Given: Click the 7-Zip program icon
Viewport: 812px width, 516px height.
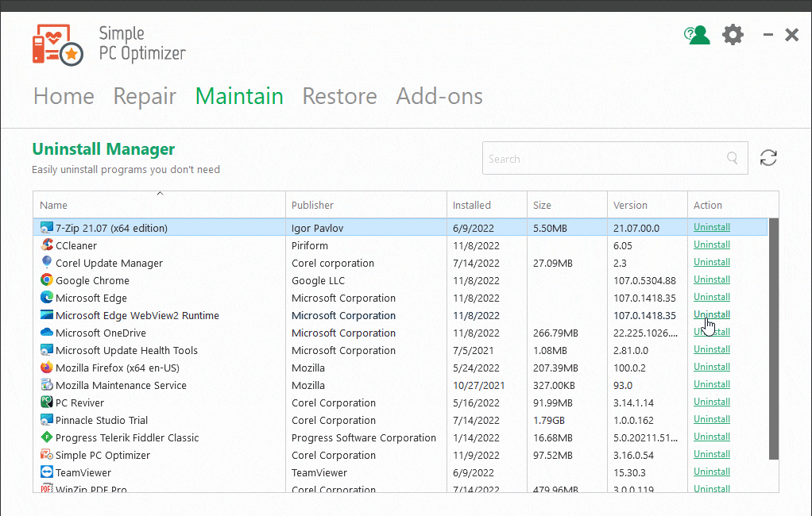Looking at the screenshot, I should click(47, 228).
